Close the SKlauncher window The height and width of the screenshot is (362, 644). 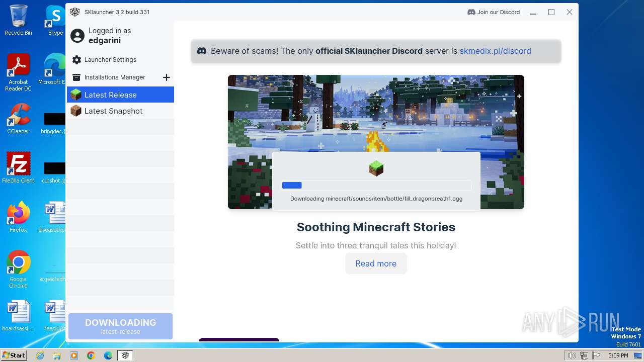pos(570,12)
